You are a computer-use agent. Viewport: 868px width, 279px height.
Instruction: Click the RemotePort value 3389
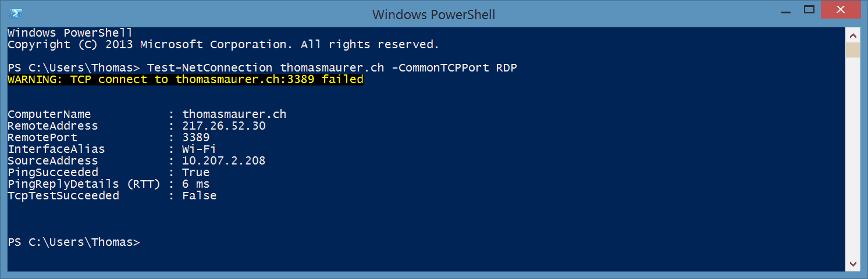pos(196,138)
